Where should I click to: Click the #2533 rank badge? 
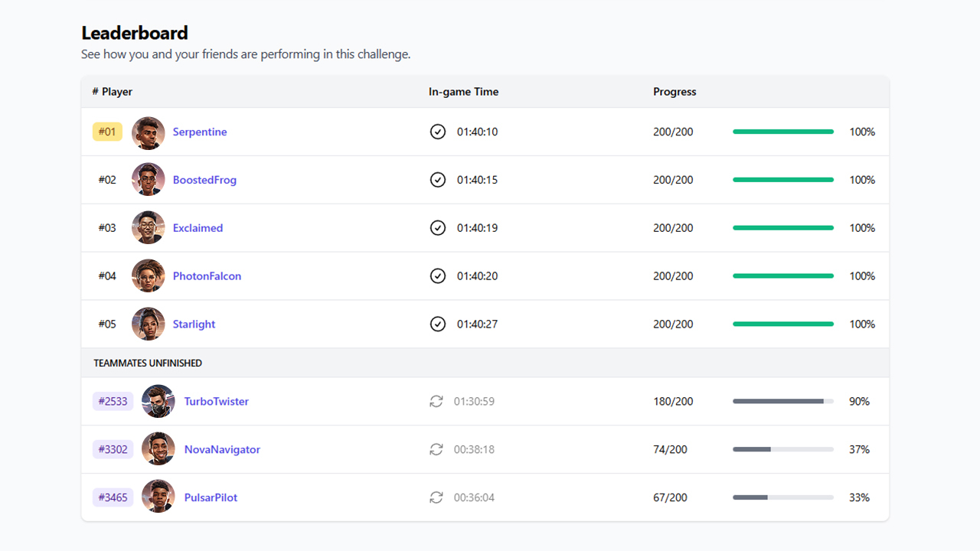click(x=113, y=401)
